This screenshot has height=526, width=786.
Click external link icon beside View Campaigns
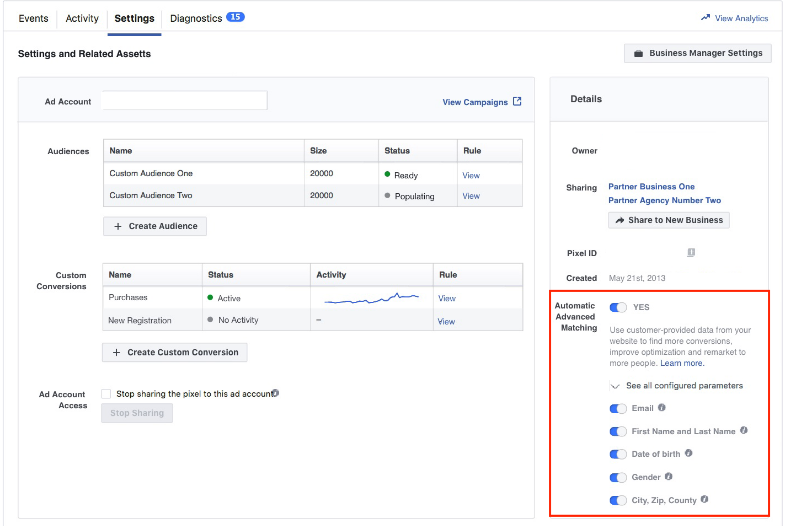tap(517, 101)
